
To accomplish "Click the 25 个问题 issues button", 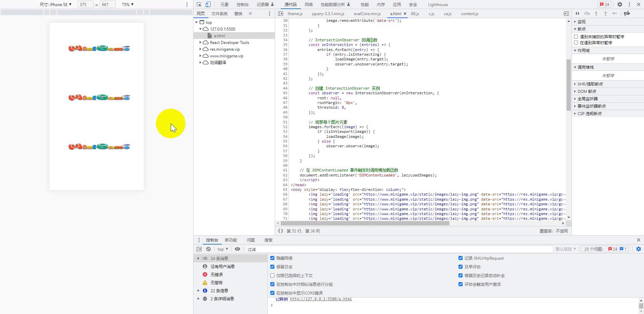I will [605, 249].
